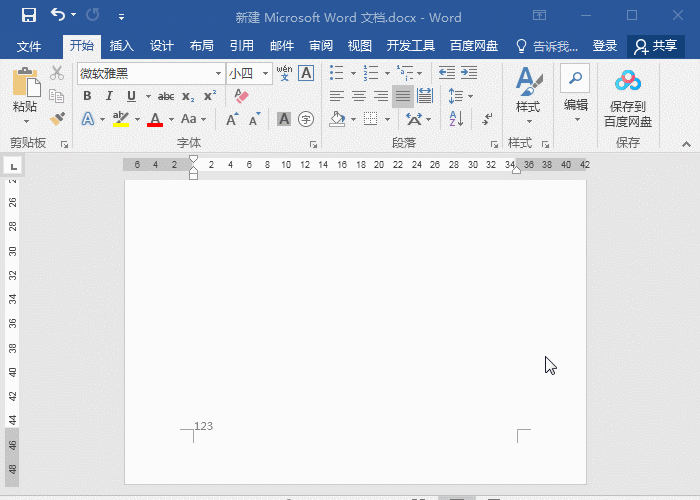The width and height of the screenshot is (700, 500).
Task: Toggle justified paragraph alignment
Action: pyautogui.click(x=403, y=96)
